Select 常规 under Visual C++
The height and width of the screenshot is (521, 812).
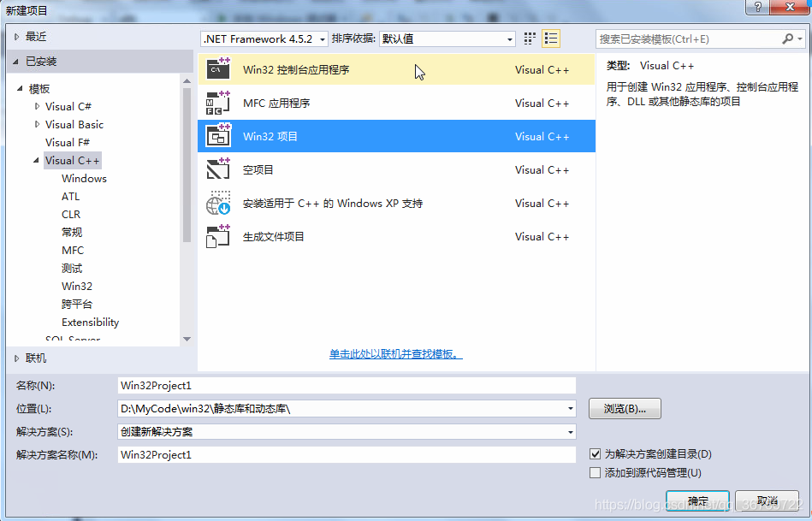click(x=72, y=232)
